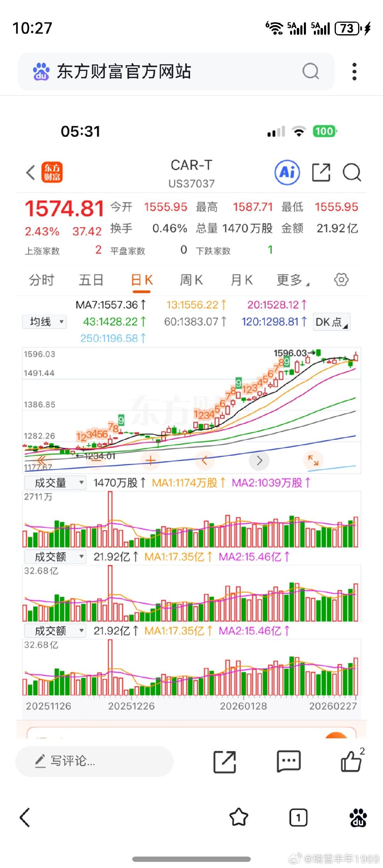Open the first 成交额 dropdown
Viewport: 383px width, 868px height.
55,557
